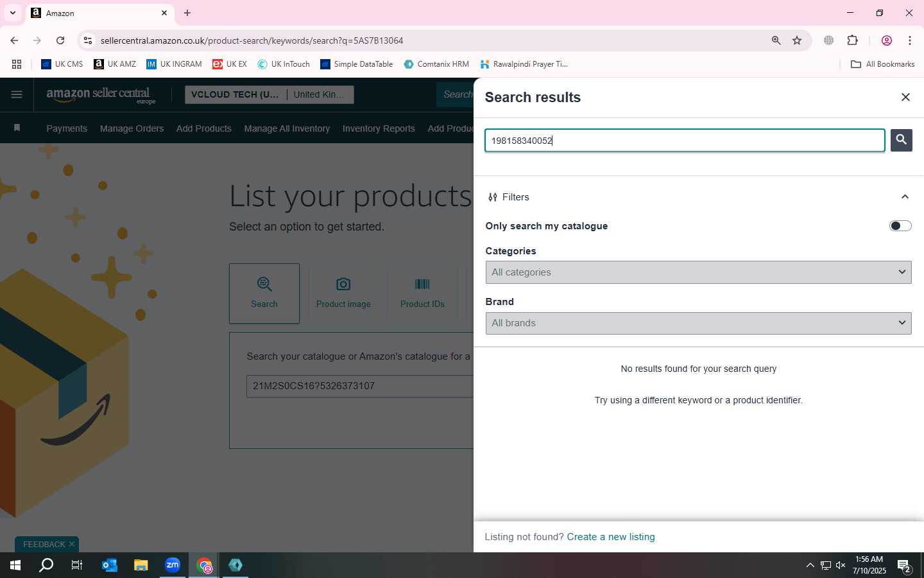This screenshot has height=578, width=924.
Task: Open the VCLOUD TECH account switcher
Action: (235, 94)
